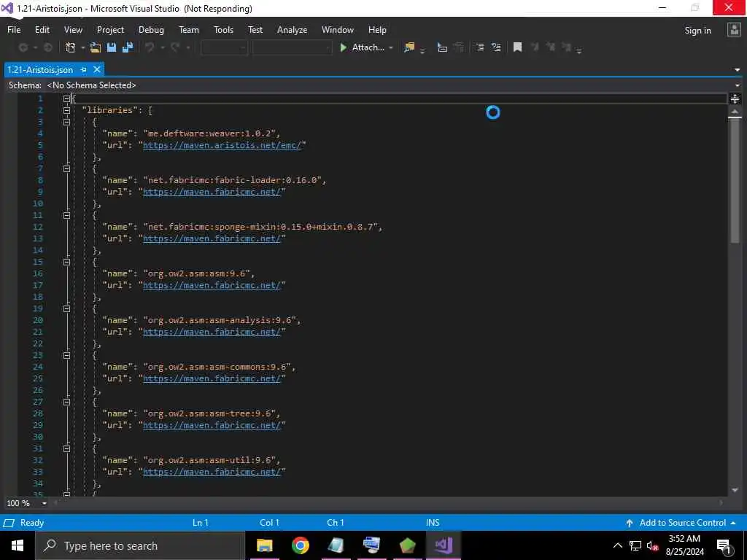Click the editor split-view handle above the scrollbar
747x560 pixels.
click(735, 98)
